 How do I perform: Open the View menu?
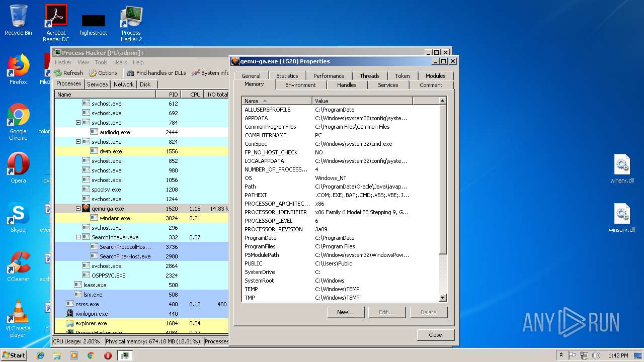click(83, 62)
